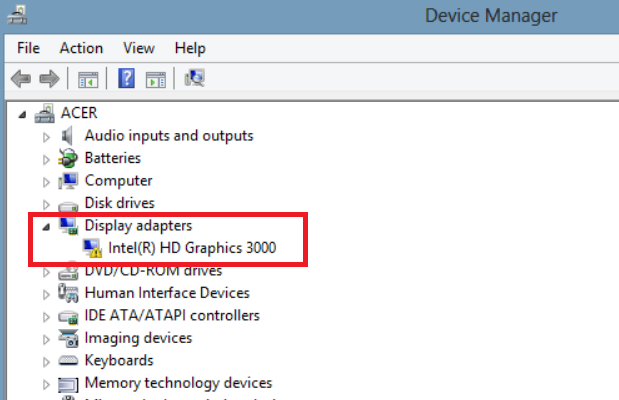
Task: Open the Action menu
Action: click(81, 48)
